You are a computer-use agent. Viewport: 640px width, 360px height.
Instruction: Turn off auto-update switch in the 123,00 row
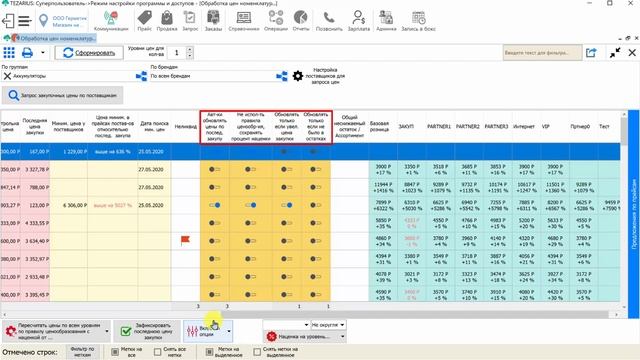[x=214, y=205]
